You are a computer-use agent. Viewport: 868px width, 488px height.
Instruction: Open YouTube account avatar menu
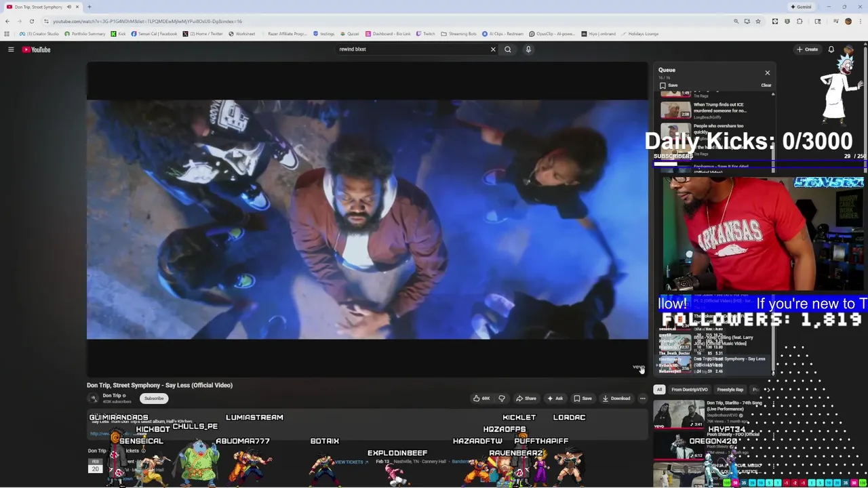849,49
